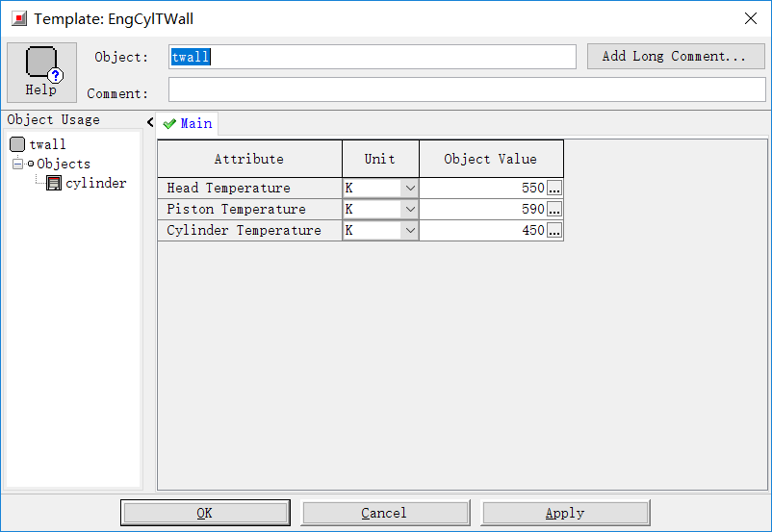Collapse the Object Usage panel arrow
The image size is (772, 532).
click(150, 121)
